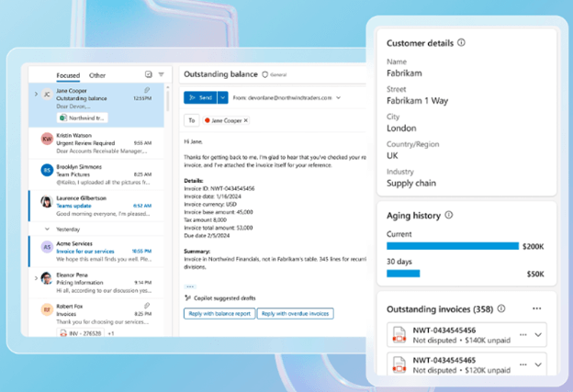Click the message list scrollbar
The width and height of the screenshot is (573, 392).
(168, 100)
